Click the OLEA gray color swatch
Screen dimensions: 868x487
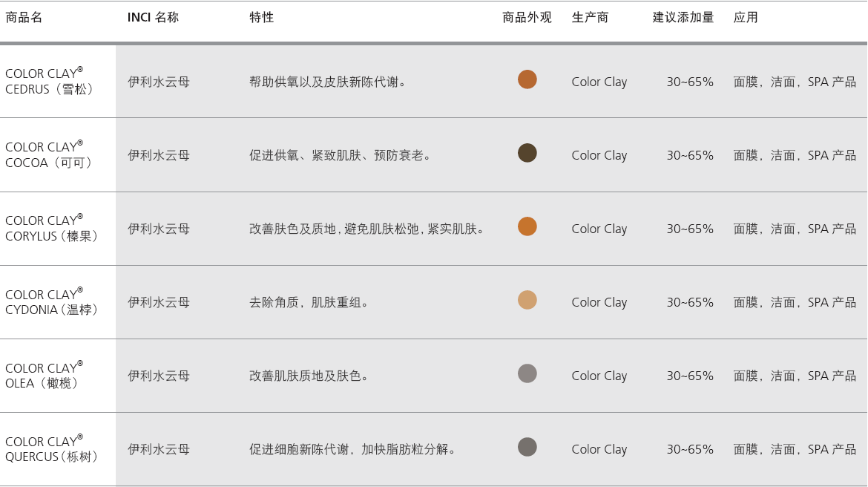click(x=527, y=373)
